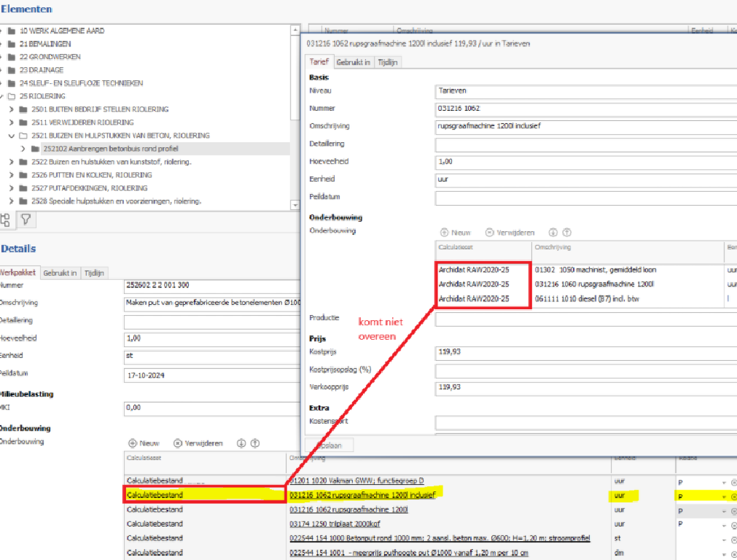The image size is (737, 560).
Task: Click the Kostprijsopslag (%) input field
Action: 585,370
